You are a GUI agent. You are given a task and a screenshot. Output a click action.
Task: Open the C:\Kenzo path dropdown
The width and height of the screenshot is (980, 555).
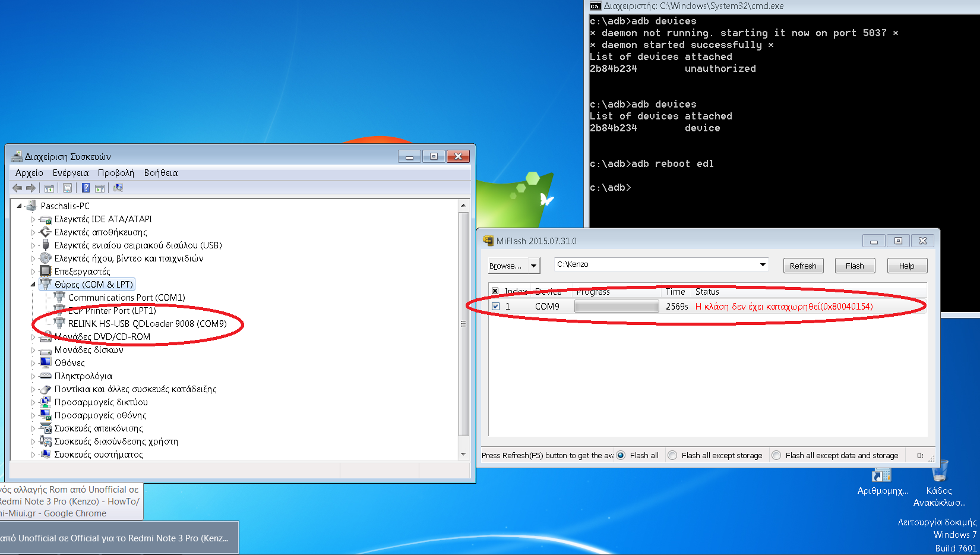click(763, 264)
